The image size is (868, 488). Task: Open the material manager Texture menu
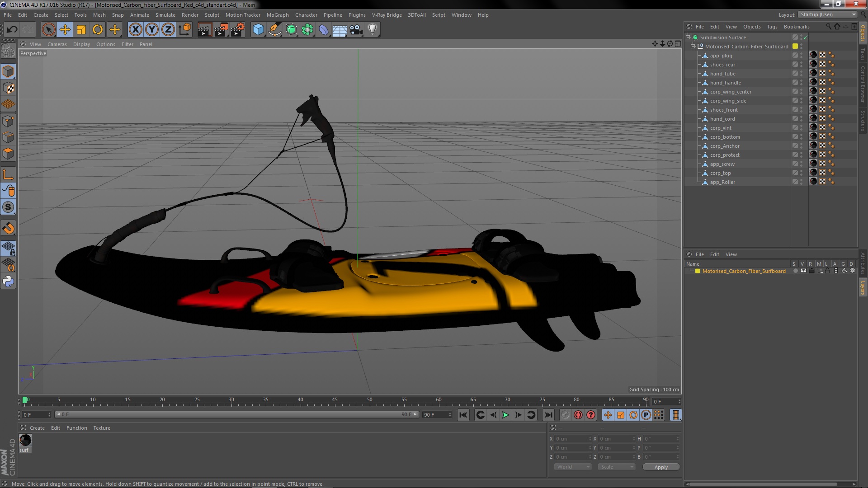coord(102,428)
